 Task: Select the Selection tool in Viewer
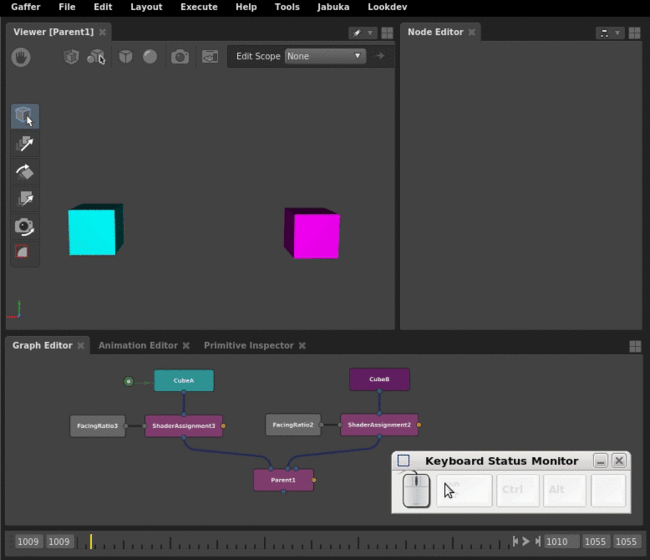coord(25,116)
